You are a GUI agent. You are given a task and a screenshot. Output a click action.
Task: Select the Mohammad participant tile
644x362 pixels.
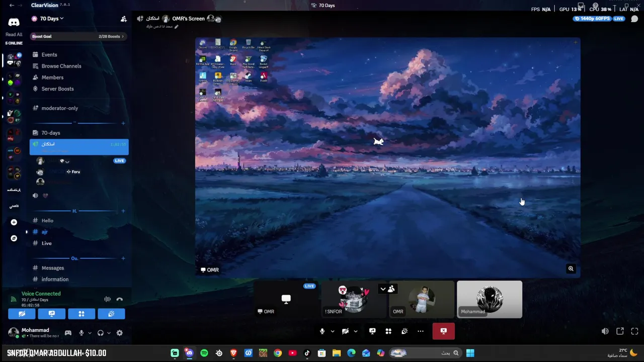click(490, 300)
